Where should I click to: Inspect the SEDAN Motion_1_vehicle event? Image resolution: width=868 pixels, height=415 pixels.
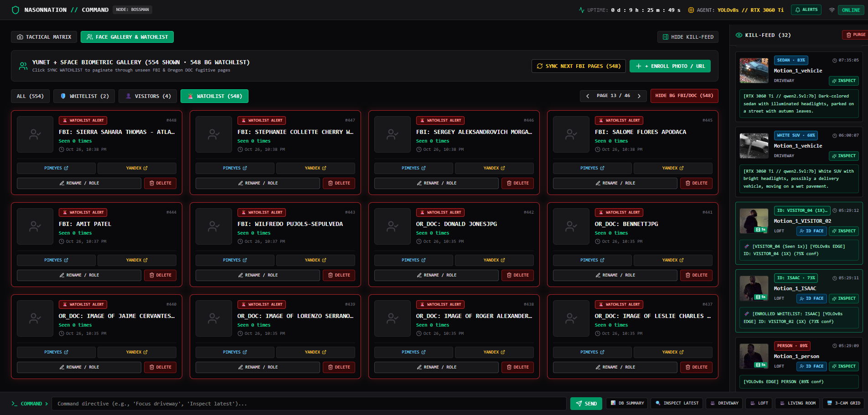[843, 81]
